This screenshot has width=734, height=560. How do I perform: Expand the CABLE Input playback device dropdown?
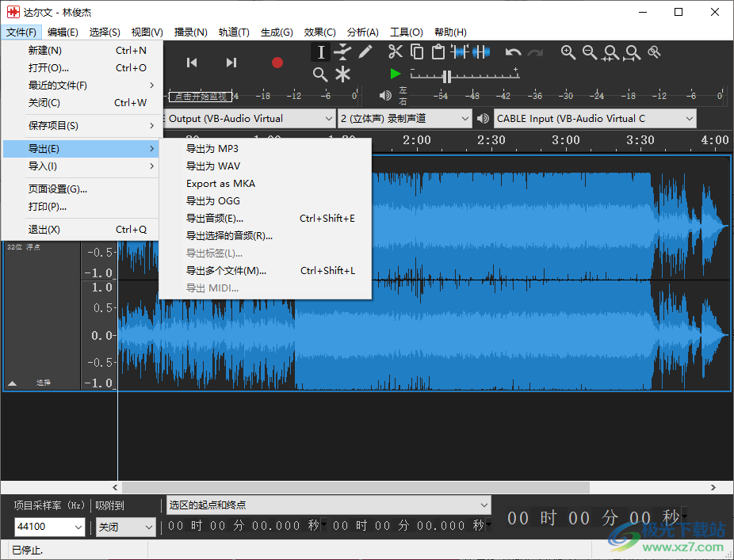click(594, 119)
